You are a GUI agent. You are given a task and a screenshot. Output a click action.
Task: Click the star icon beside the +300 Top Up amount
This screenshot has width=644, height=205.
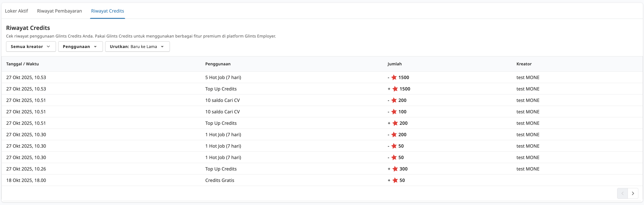tap(395, 169)
